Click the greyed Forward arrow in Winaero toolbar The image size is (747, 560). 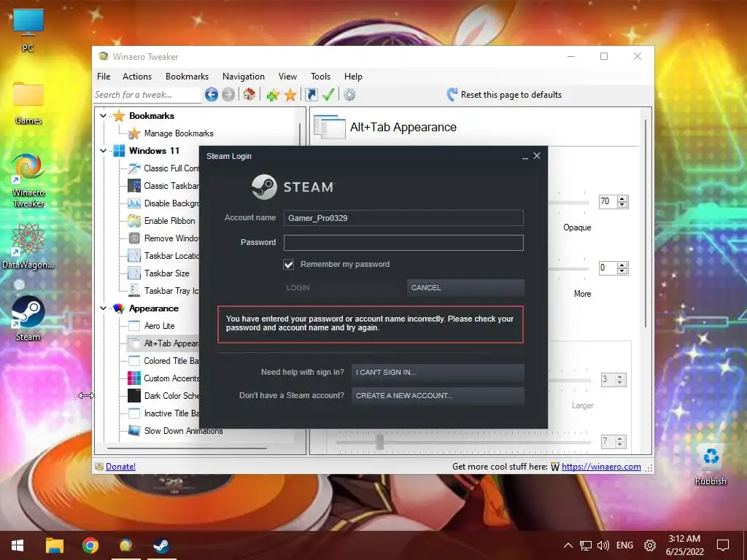click(228, 95)
